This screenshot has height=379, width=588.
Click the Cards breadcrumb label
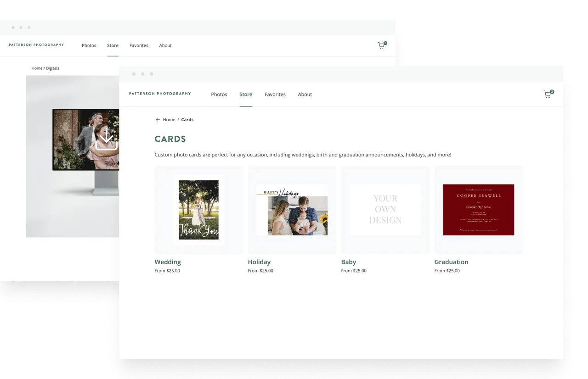[x=187, y=119]
